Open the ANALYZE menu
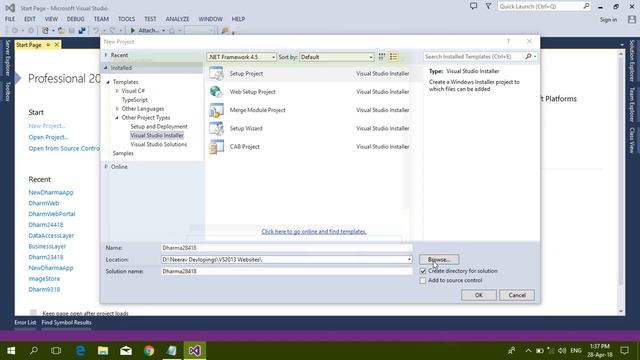Image resolution: width=640 pixels, height=360 pixels. point(178,19)
